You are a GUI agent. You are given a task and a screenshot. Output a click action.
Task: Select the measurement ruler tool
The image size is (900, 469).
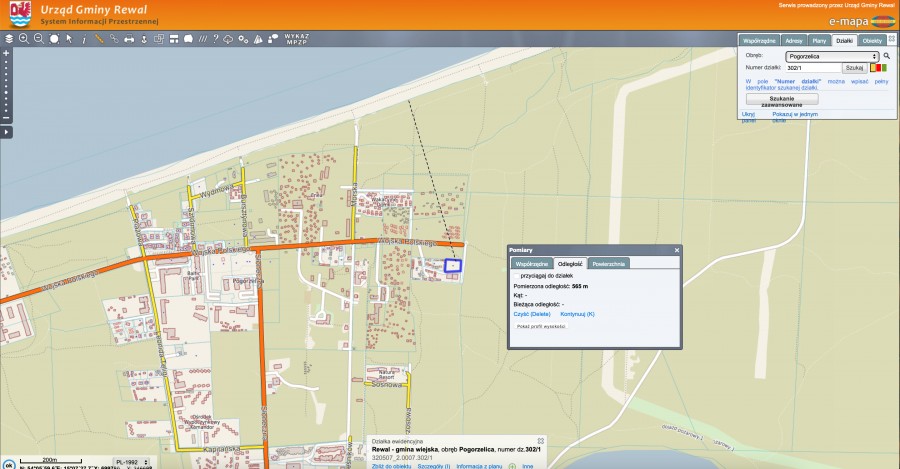99,39
